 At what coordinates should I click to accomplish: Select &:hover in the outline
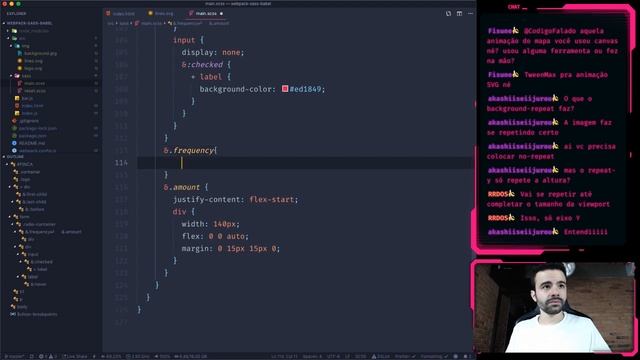point(38,284)
